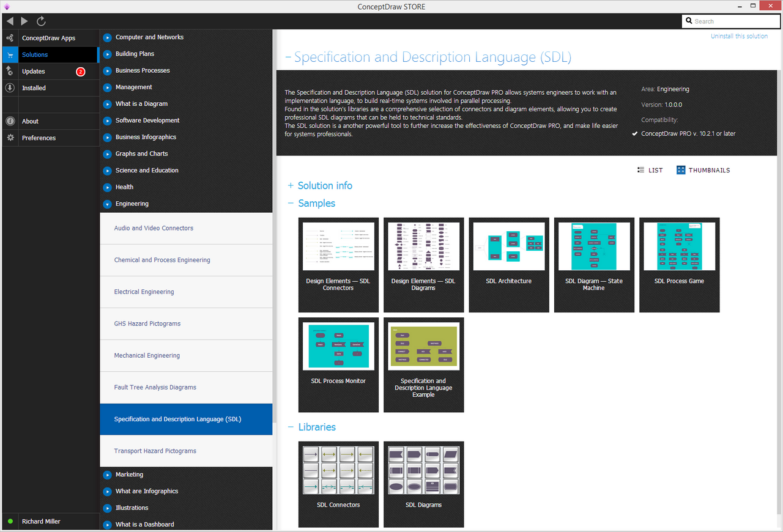Select Audio and Video Connectors solution
783x532 pixels.
click(x=186, y=228)
